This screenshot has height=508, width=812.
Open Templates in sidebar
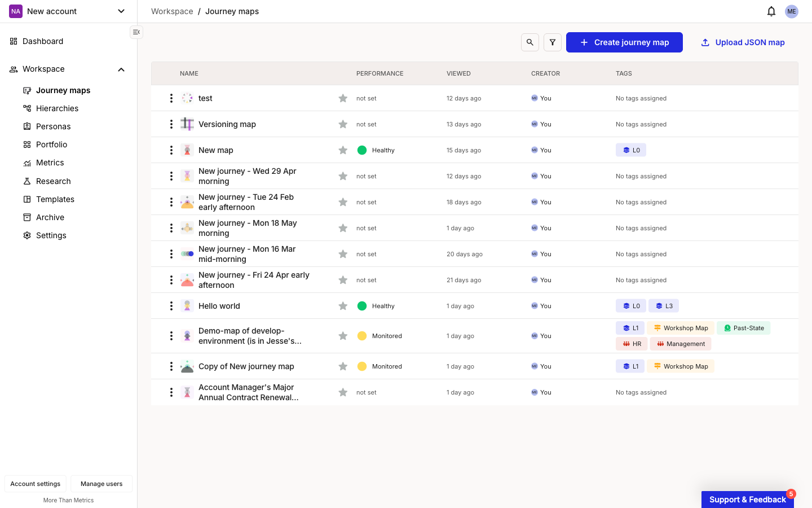coord(55,199)
